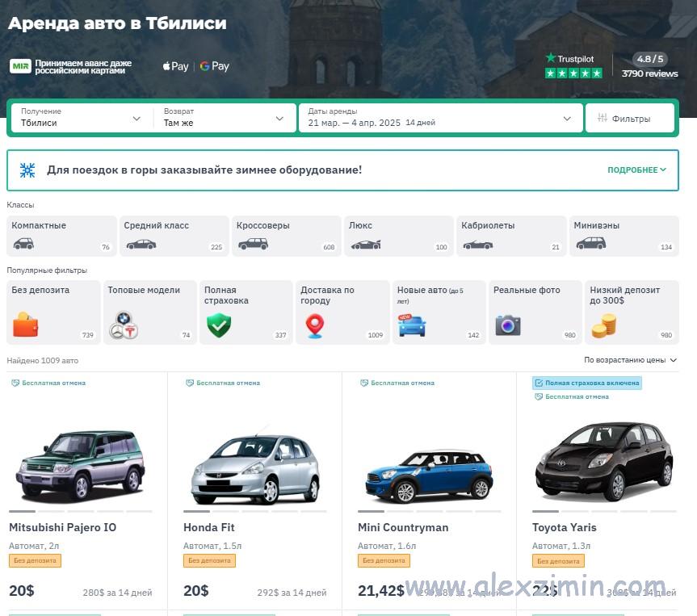697x616 pixels.
Task: Click the photo slider bar under Toyota Yaris
Action: click(x=604, y=512)
